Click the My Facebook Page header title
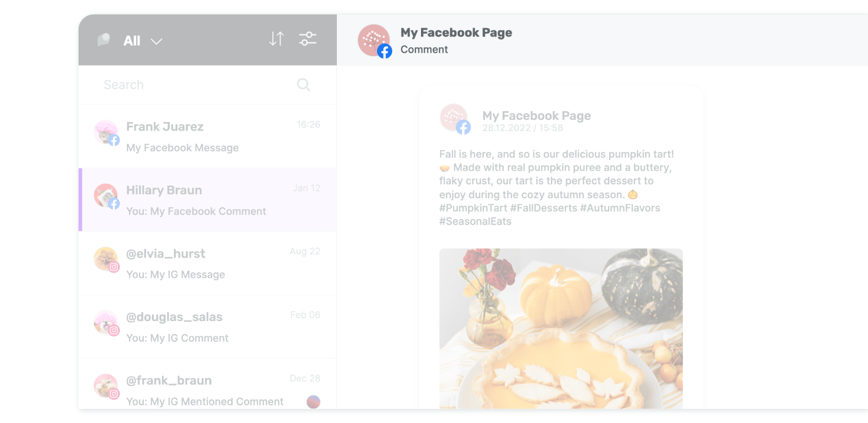This screenshot has height=423, width=868. pyautogui.click(x=456, y=33)
